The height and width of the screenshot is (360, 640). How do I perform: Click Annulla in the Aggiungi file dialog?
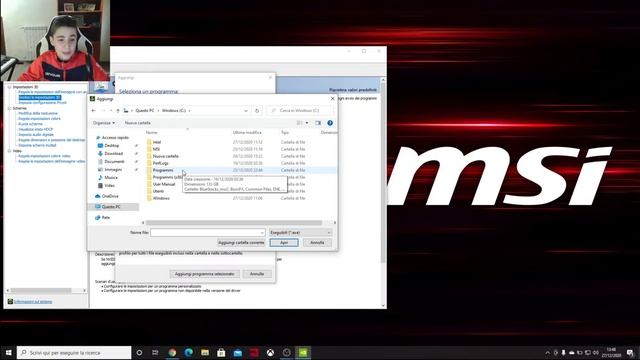coord(317,242)
